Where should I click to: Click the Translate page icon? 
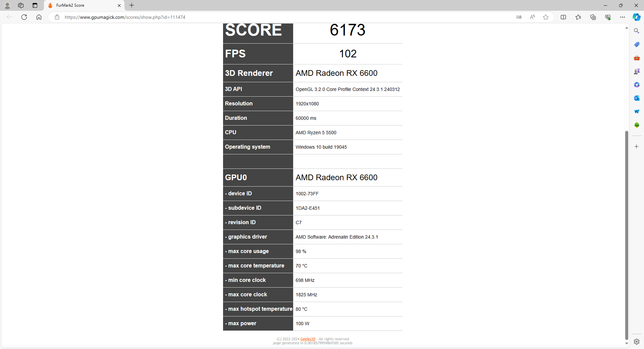point(519,17)
